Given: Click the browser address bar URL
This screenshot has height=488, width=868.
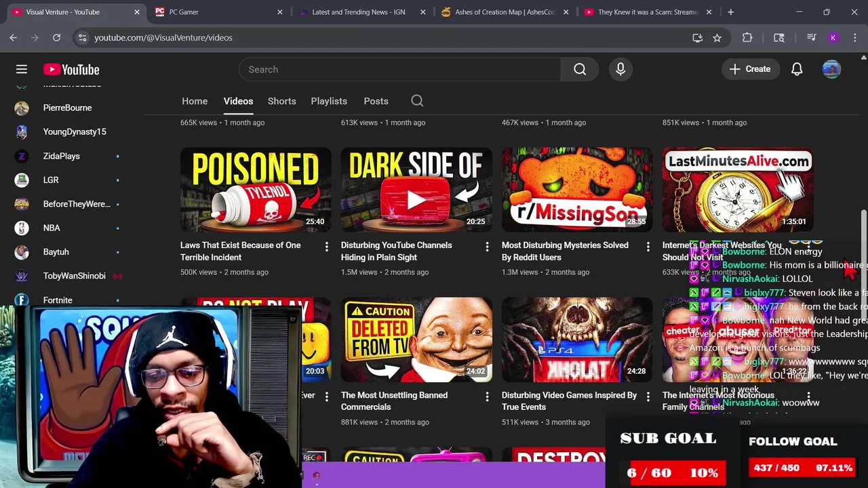Looking at the screenshot, I should pyautogui.click(x=163, y=38).
